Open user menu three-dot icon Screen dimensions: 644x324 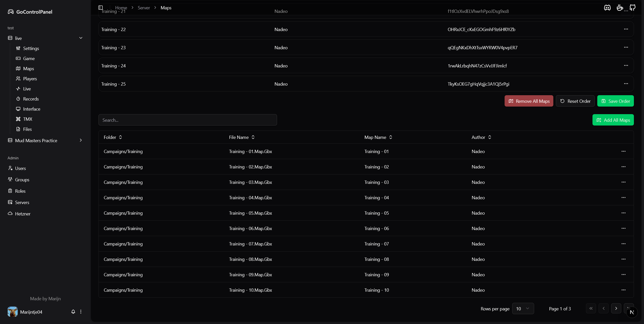81,312
